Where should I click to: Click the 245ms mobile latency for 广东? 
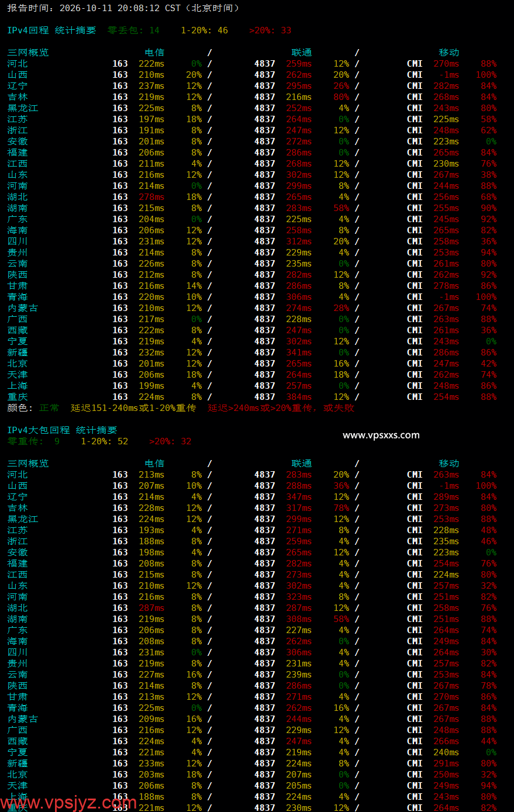pos(446,219)
